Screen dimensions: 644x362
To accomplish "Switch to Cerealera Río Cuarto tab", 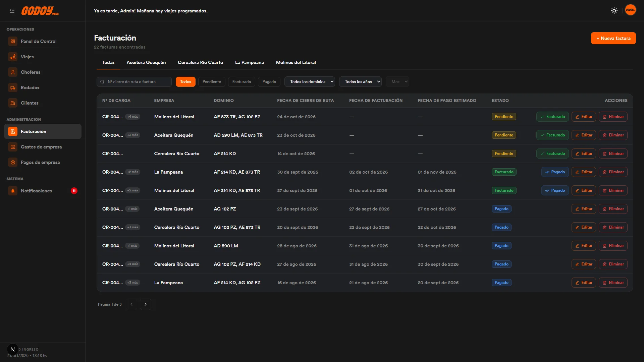I will click(x=200, y=62).
